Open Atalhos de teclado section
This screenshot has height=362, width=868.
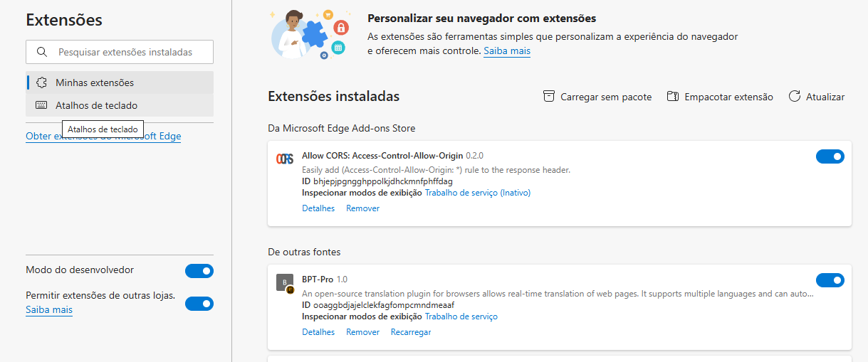120,105
